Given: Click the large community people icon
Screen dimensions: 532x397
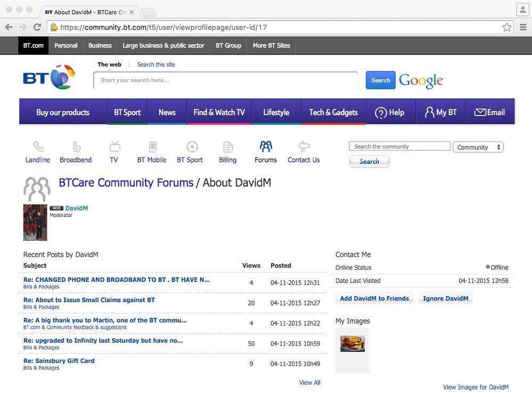Looking at the screenshot, I should 37,189.
